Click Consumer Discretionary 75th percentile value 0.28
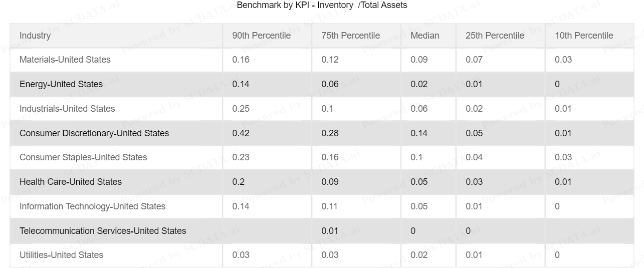The height and width of the screenshot is (268, 644). tap(330, 133)
